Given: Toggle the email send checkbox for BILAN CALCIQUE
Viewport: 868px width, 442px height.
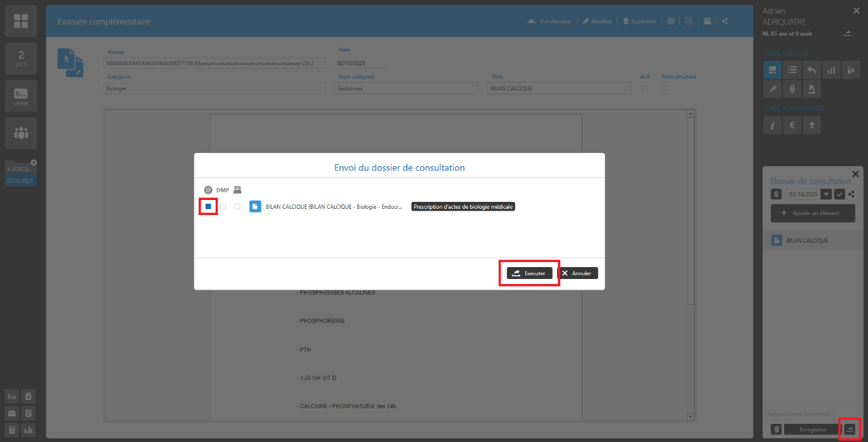Looking at the screenshot, I should click(208, 206).
